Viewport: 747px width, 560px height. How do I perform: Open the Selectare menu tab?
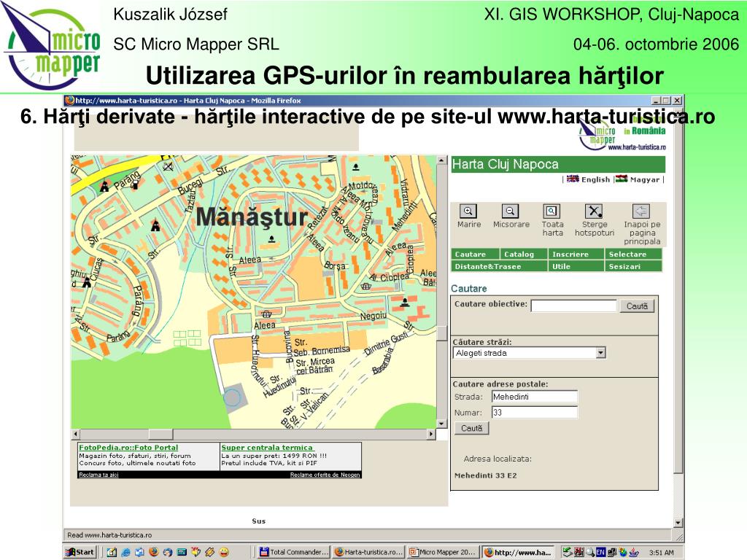pyautogui.click(x=634, y=254)
